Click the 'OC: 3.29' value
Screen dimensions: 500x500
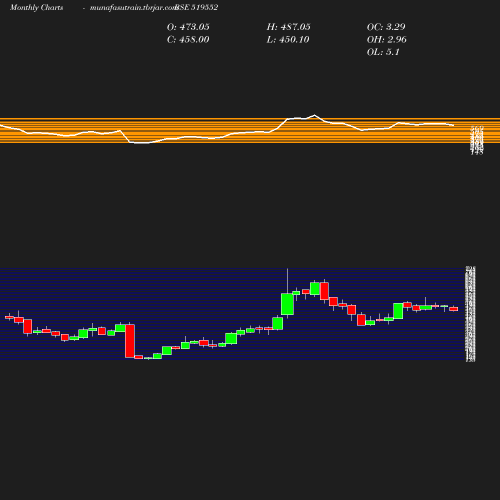tap(386, 27)
